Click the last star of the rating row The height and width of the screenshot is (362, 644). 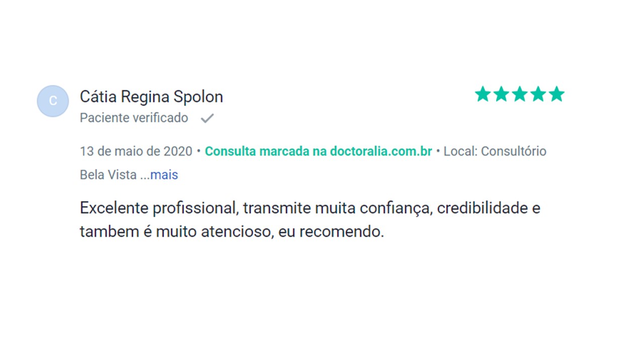tap(557, 94)
